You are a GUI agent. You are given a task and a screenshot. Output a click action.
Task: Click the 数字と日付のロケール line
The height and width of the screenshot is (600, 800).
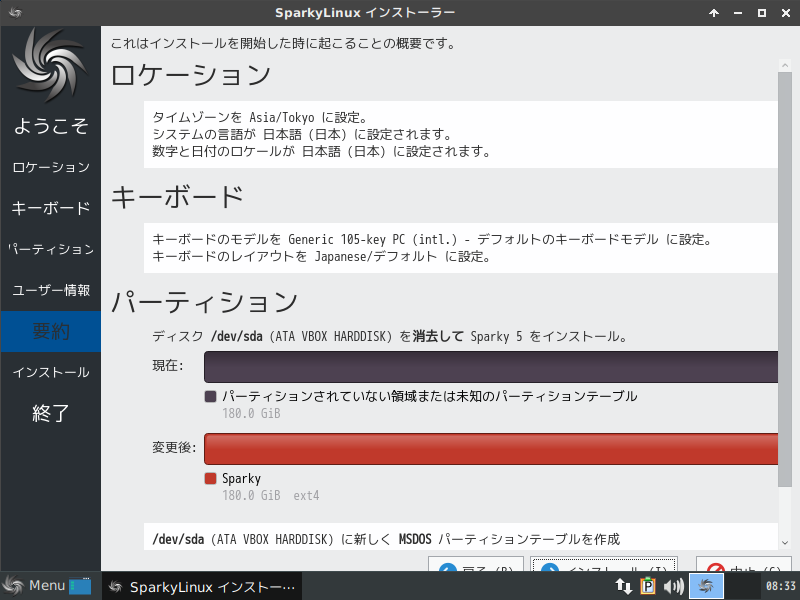(321, 151)
